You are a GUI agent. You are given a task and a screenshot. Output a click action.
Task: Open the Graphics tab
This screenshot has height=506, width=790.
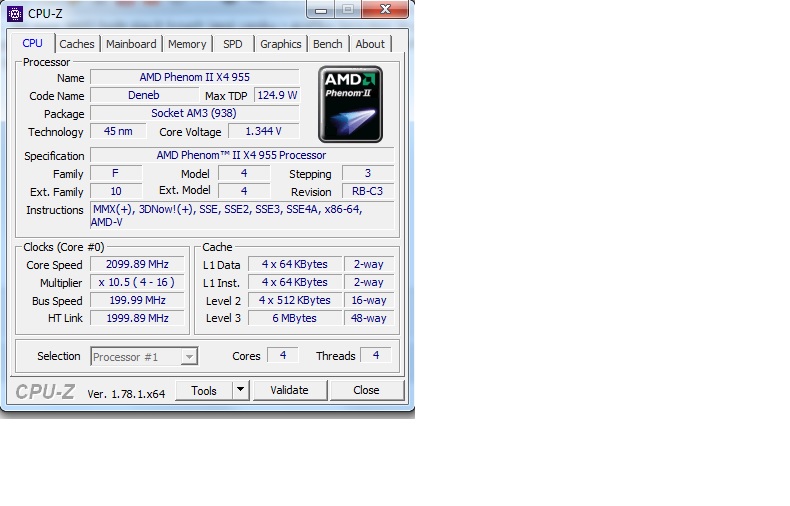tap(281, 44)
